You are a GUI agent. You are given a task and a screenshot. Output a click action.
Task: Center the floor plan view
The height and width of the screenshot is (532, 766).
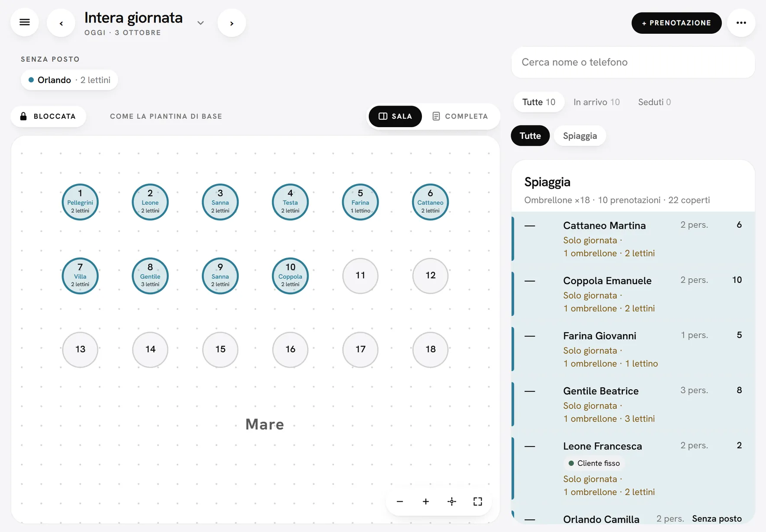click(x=452, y=501)
